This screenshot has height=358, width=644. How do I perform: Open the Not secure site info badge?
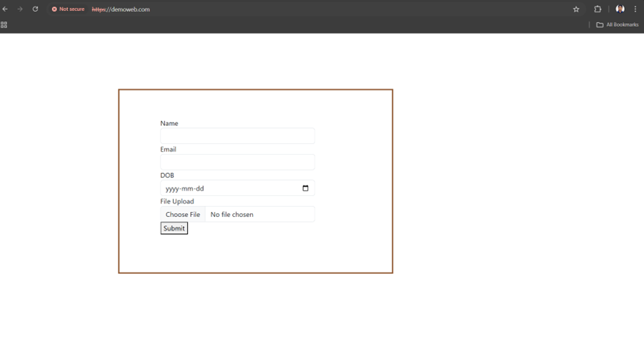(68, 9)
